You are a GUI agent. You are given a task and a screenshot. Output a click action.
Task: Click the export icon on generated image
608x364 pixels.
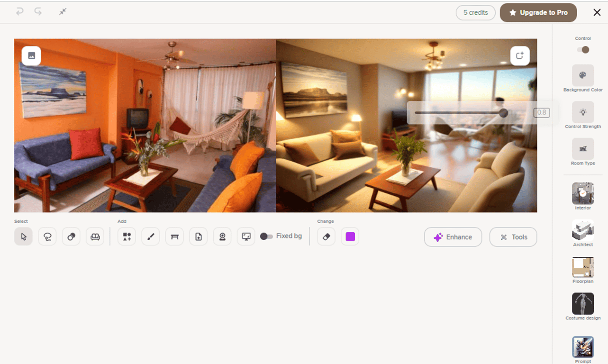(x=520, y=56)
